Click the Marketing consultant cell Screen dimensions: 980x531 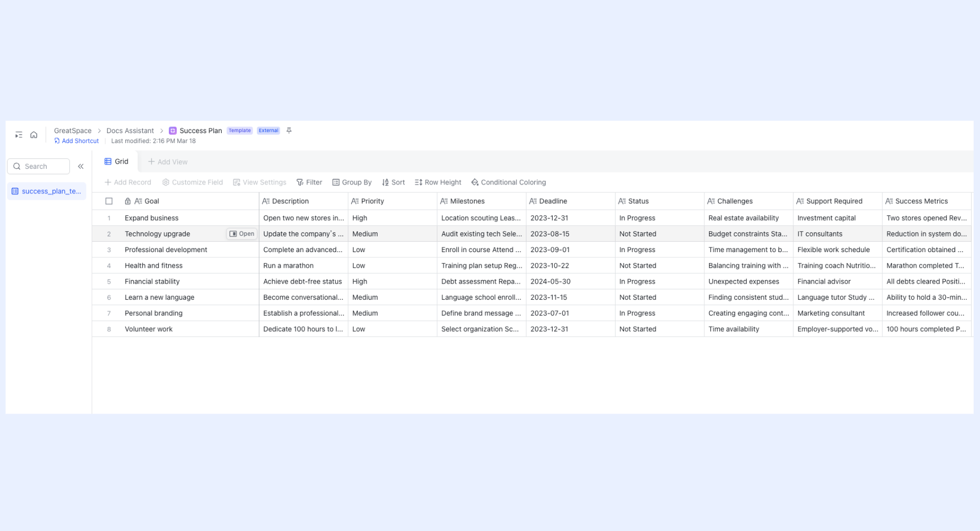coord(838,313)
